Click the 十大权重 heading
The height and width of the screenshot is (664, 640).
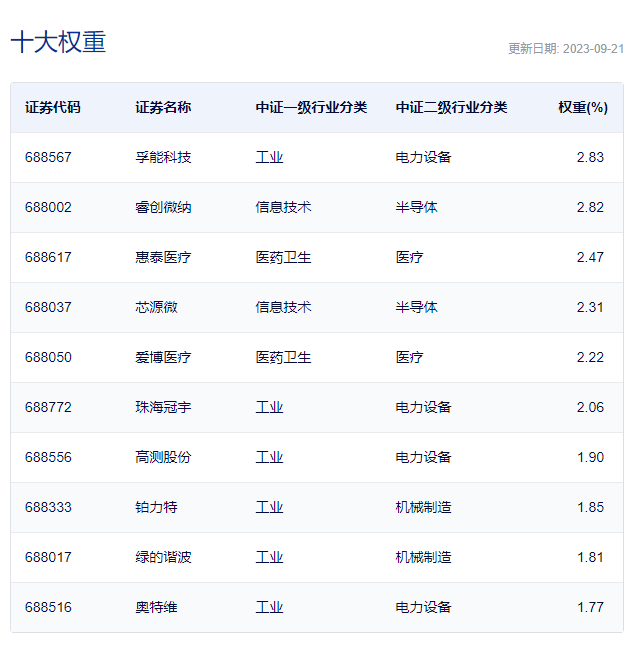coord(58,42)
